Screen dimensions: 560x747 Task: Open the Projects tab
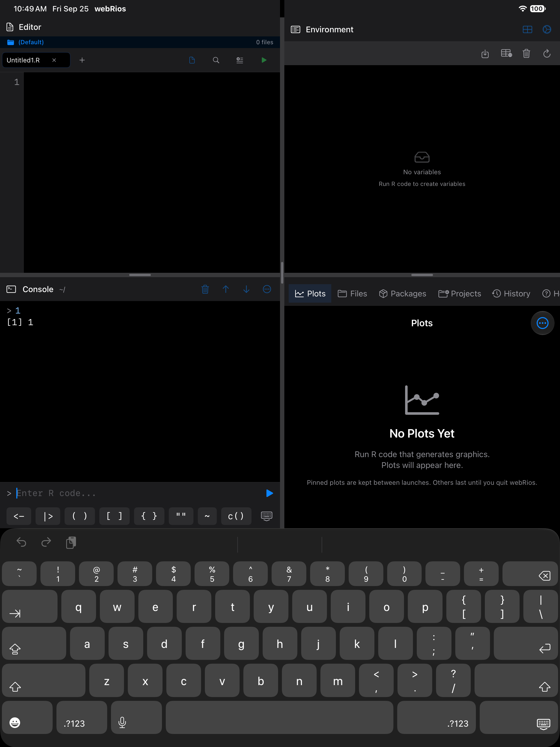click(460, 294)
